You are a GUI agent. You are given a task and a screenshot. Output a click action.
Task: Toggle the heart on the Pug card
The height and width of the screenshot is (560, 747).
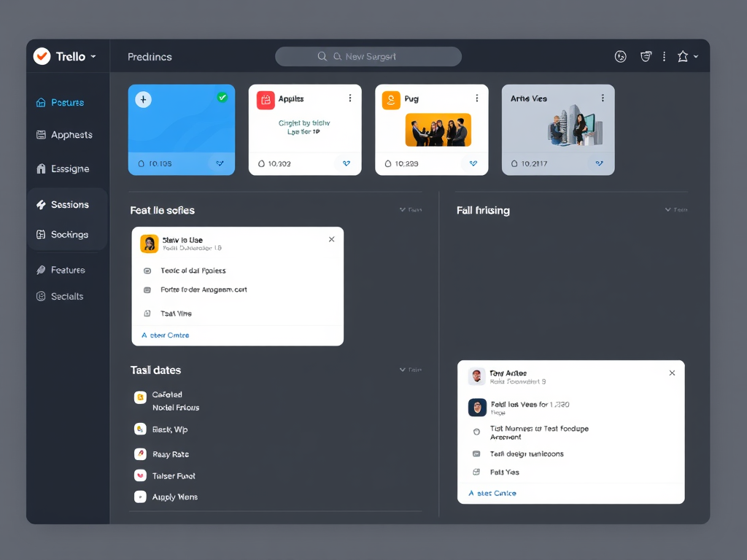[x=473, y=163]
